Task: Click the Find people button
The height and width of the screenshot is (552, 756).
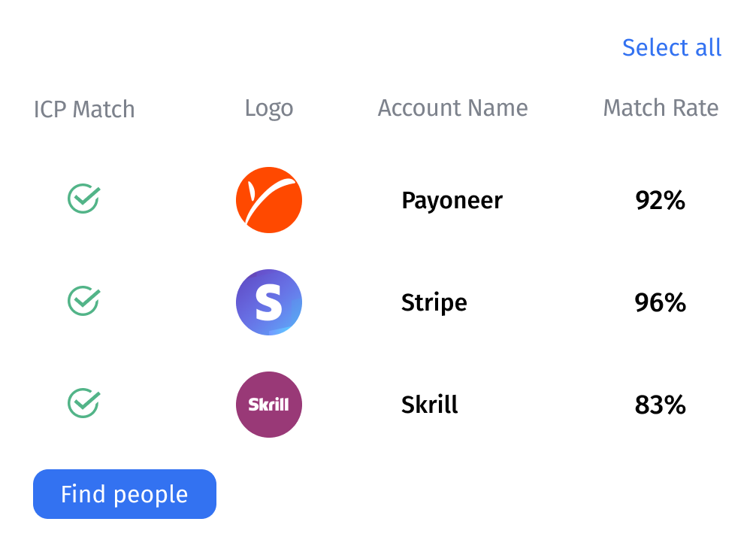Action: pos(125,494)
